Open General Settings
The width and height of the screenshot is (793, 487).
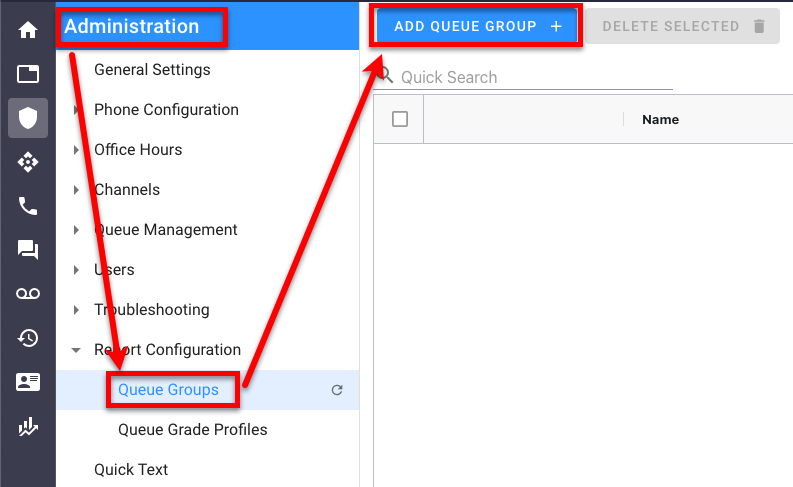[x=152, y=70]
